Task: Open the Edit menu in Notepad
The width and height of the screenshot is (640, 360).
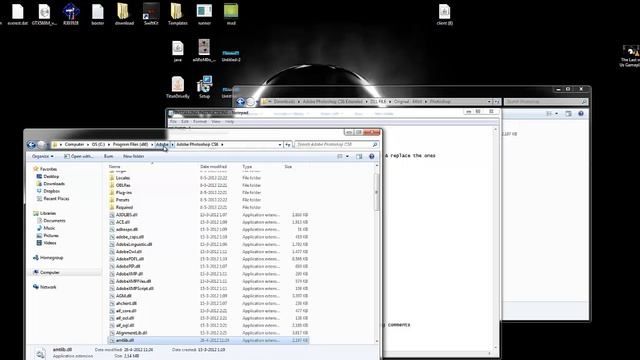Action: [x=185, y=122]
